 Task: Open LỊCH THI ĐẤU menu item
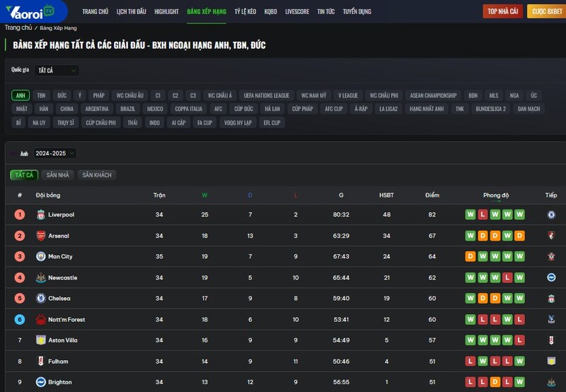click(x=132, y=11)
